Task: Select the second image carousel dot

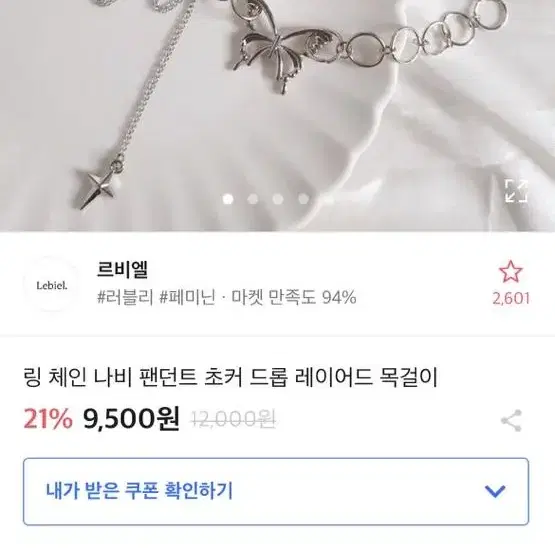Action: (253, 199)
